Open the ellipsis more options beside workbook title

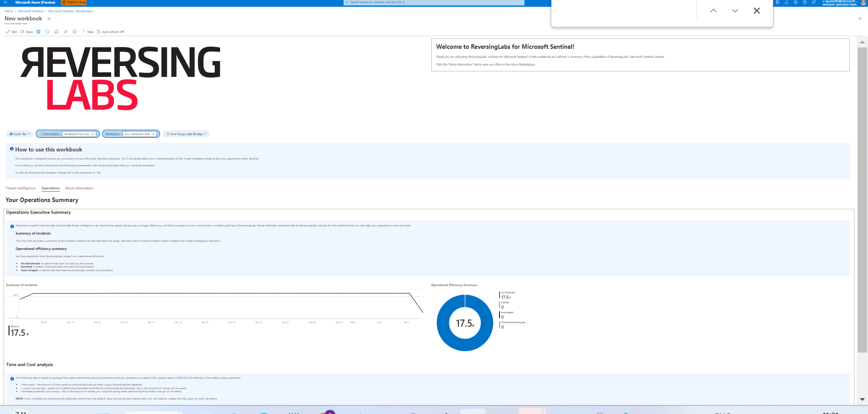(57, 19)
